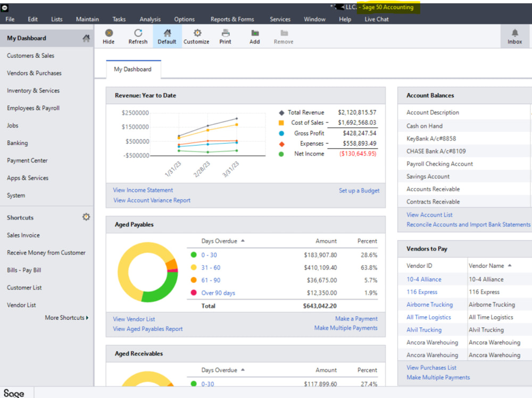The width and height of the screenshot is (532, 398).
Task: Open the Lists menu
Action: [x=57, y=19]
